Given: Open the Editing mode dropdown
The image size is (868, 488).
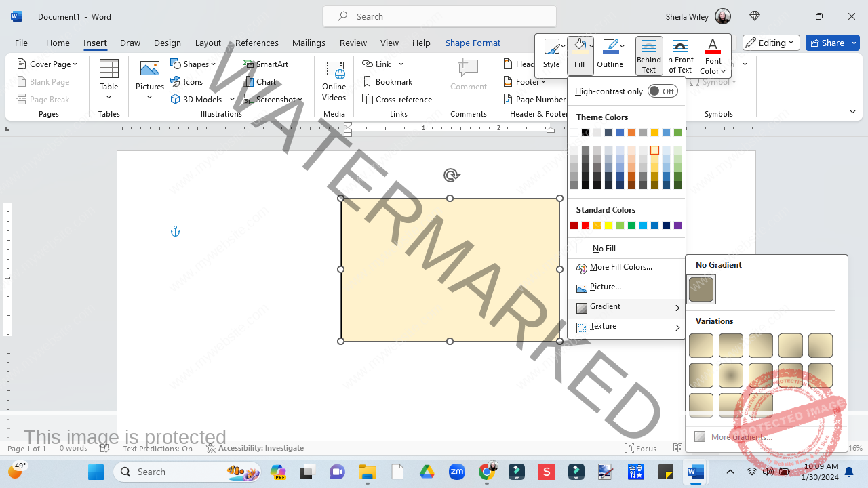Looking at the screenshot, I should coord(771,43).
